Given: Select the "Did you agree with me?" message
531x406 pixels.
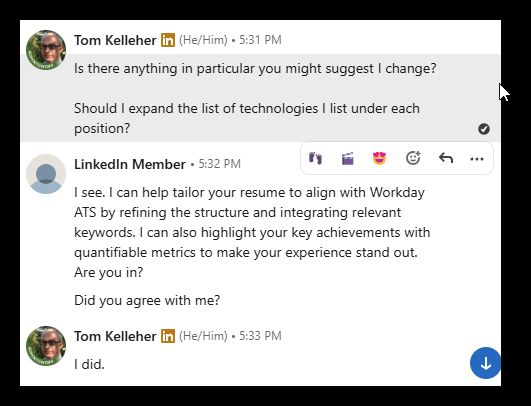Looking at the screenshot, I should tap(147, 300).
